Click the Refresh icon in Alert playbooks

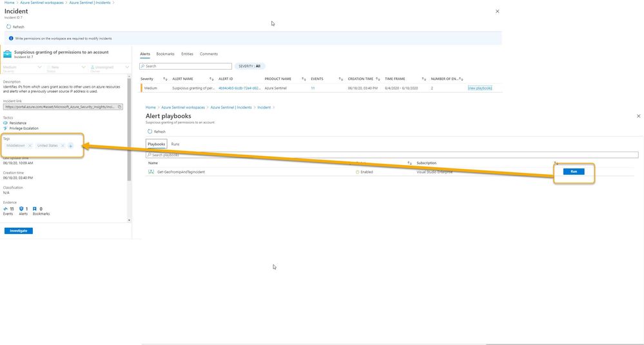pos(150,132)
